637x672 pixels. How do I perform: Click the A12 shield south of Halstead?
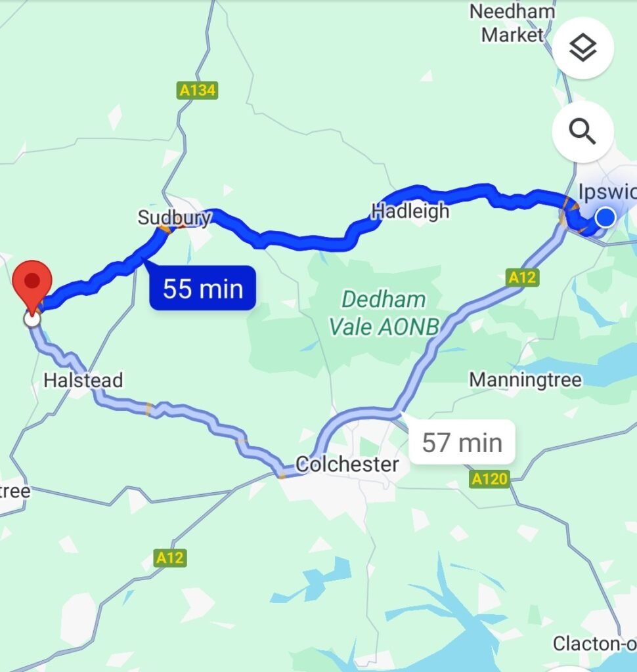pos(170,558)
